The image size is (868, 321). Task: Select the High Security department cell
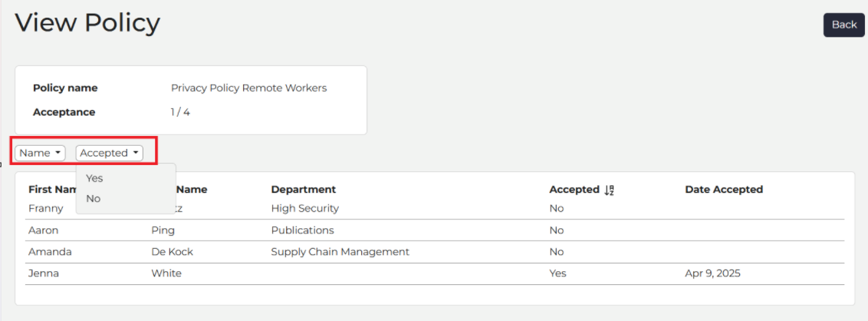305,208
